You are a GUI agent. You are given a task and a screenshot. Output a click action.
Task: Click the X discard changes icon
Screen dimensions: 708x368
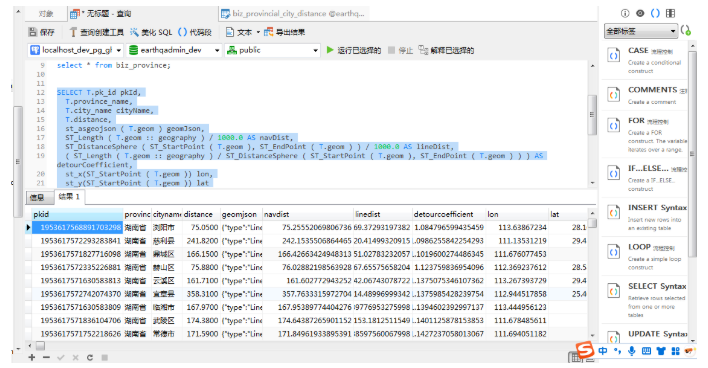tap(75, 358)
